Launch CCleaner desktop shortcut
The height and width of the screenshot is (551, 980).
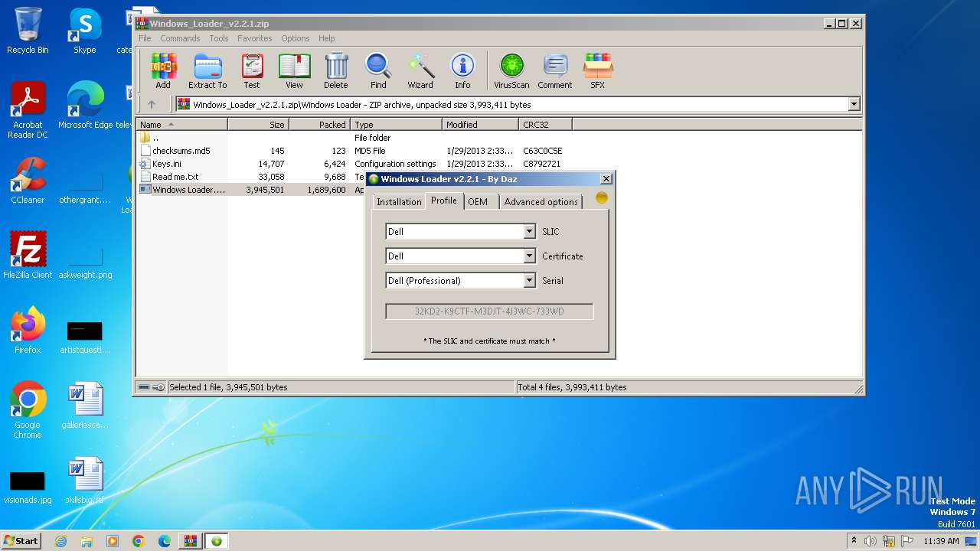[x=28, y=181]
